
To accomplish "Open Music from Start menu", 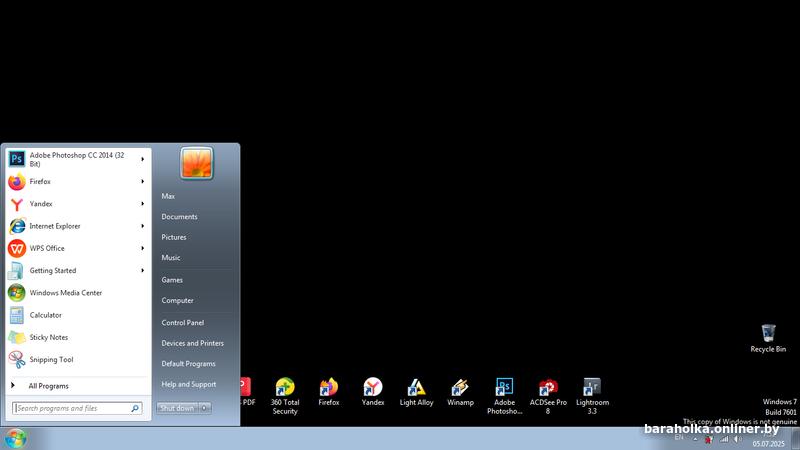I will (x=170, y=258).
